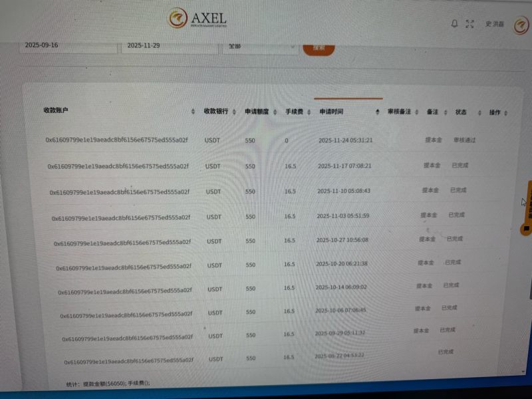This screenshot has height=399, width=532.
Task: Toggle fullscreen with the expand icon
Action: (x=469, y=24)
